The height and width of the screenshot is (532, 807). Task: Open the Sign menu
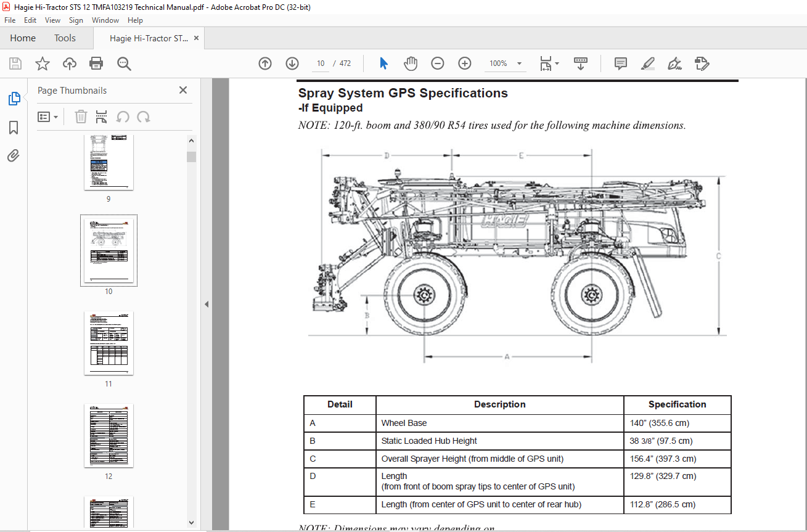(76, 20)
